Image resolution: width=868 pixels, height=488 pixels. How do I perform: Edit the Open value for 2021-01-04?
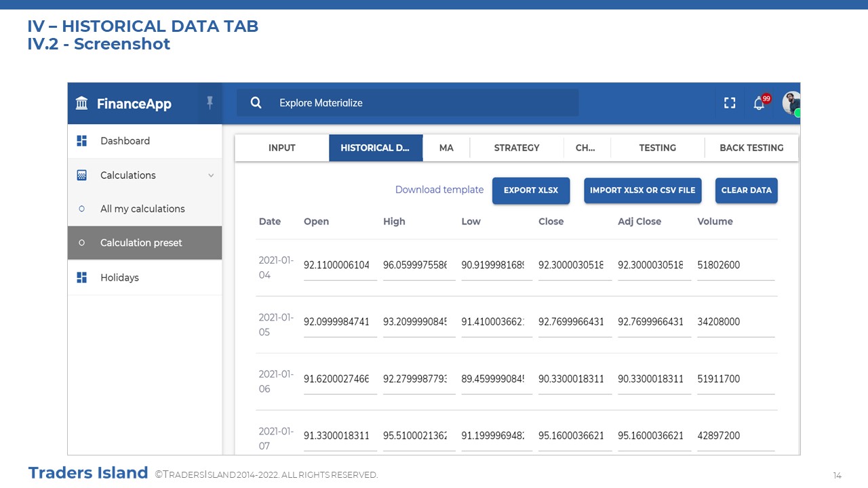pyautogui.click(x=340, y=266)
